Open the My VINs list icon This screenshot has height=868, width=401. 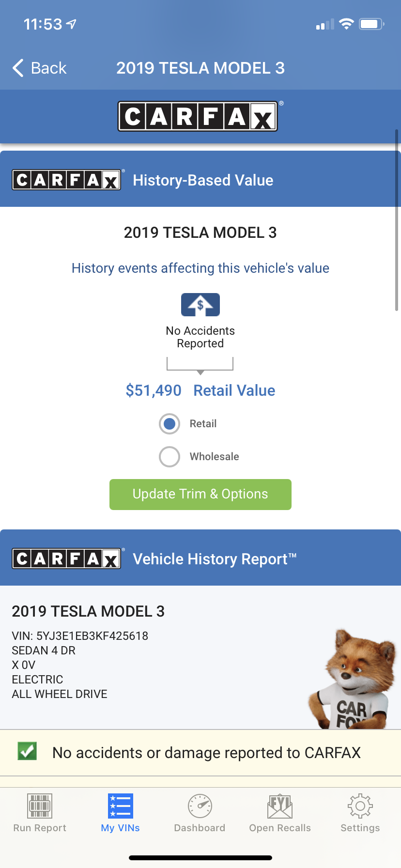(121, 806)
